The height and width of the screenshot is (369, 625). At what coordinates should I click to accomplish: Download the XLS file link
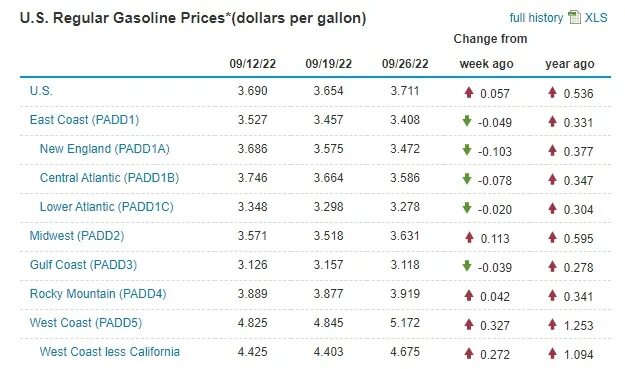[x=596, y=18]
